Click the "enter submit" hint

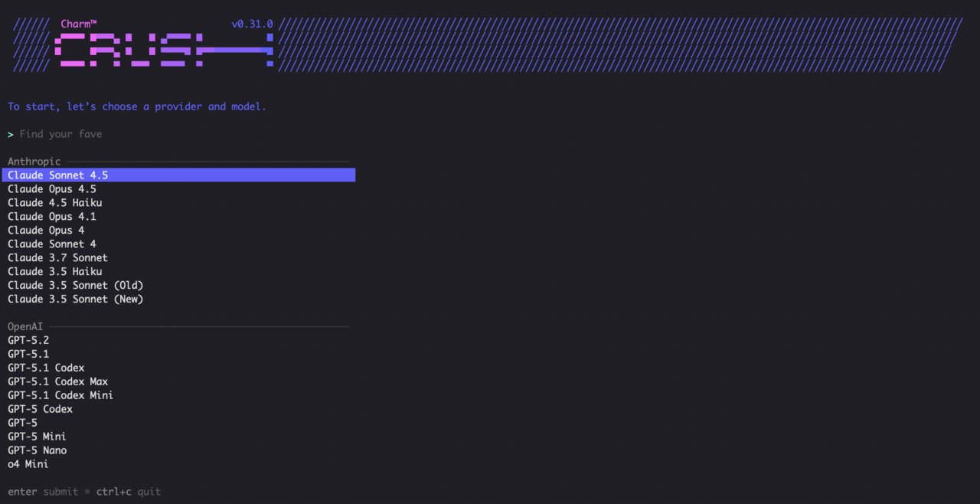43,492
